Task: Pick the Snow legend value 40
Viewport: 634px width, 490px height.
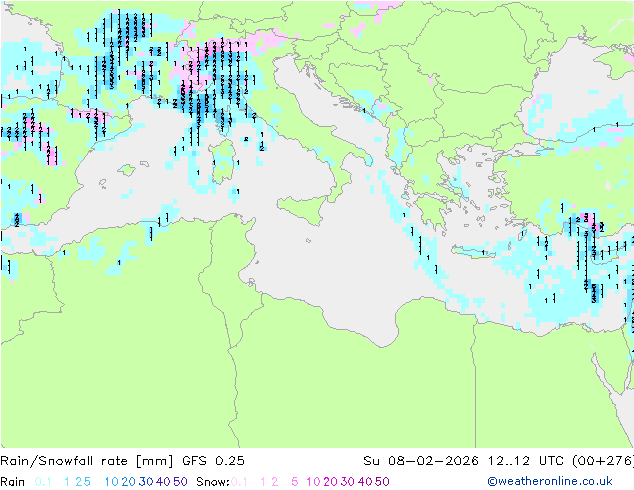Action: [365, 482]
